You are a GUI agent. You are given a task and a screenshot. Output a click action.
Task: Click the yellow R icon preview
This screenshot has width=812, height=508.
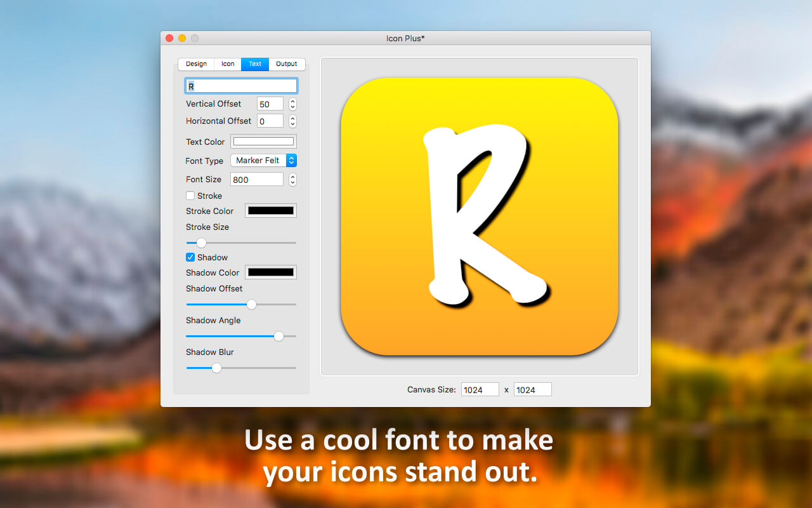pos(480,217)
